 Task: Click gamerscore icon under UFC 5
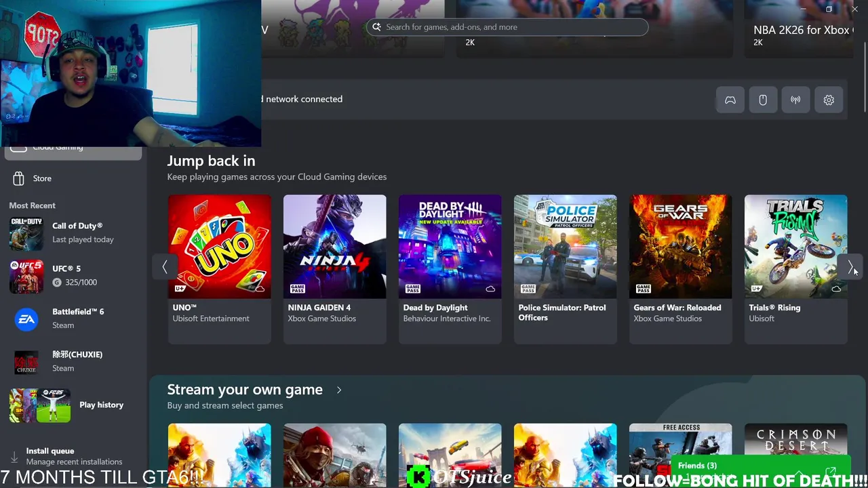[x=57, y=282]
